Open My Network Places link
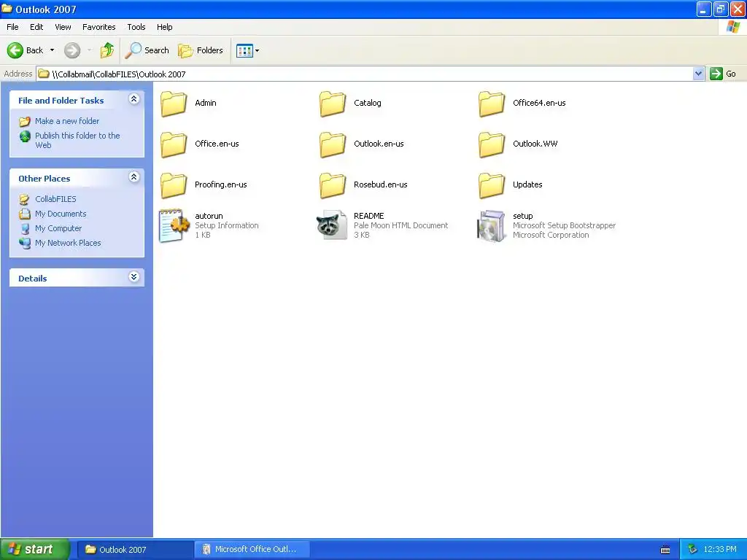This screenshot has width=747, height=560. coord(68,243)
